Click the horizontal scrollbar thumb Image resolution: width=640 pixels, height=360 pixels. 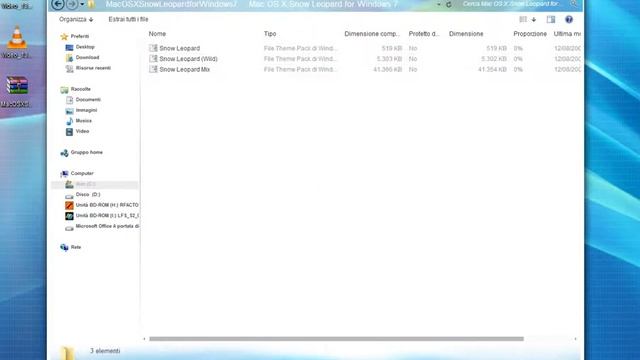[x=336, y=339]
